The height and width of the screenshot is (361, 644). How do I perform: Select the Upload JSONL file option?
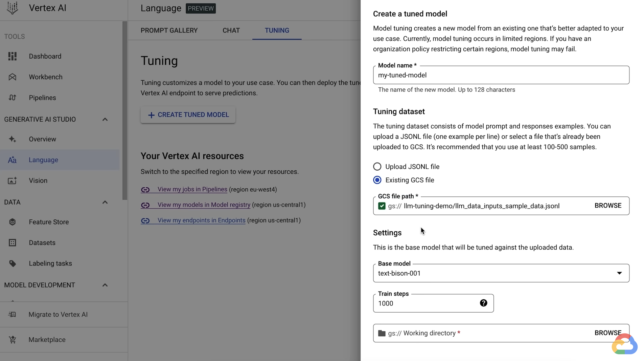click(x=377, y=167)
